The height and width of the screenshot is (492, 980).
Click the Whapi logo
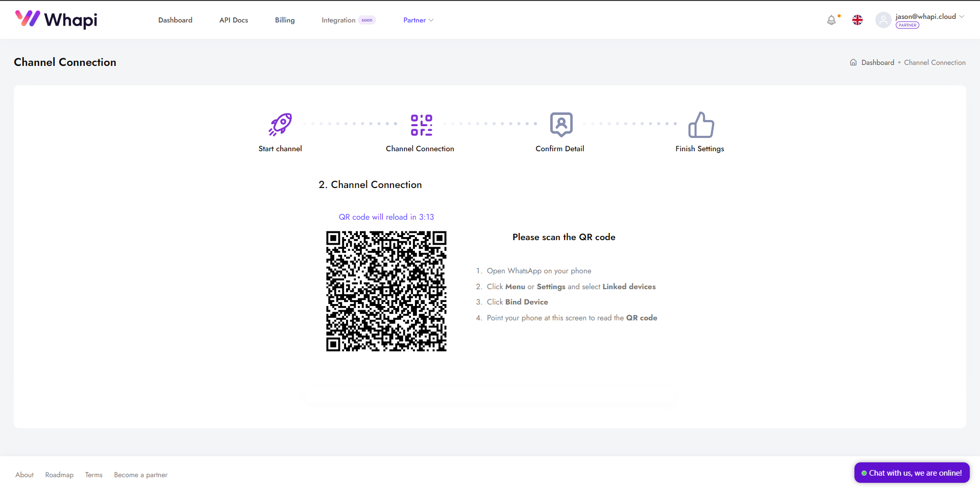[56, 19]
